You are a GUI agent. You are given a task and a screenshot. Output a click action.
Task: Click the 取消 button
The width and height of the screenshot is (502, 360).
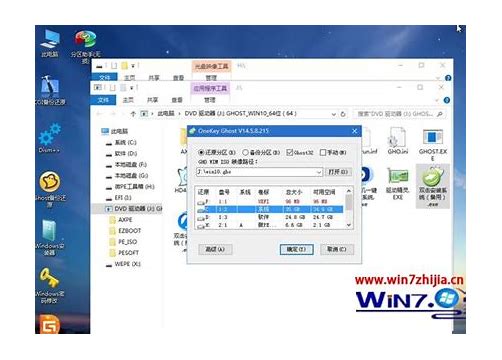point(337,249)
